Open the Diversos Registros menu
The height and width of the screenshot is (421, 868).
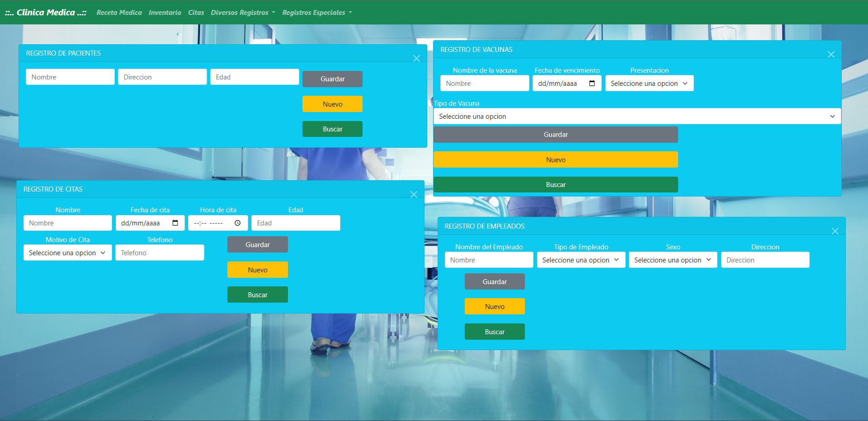242,13
